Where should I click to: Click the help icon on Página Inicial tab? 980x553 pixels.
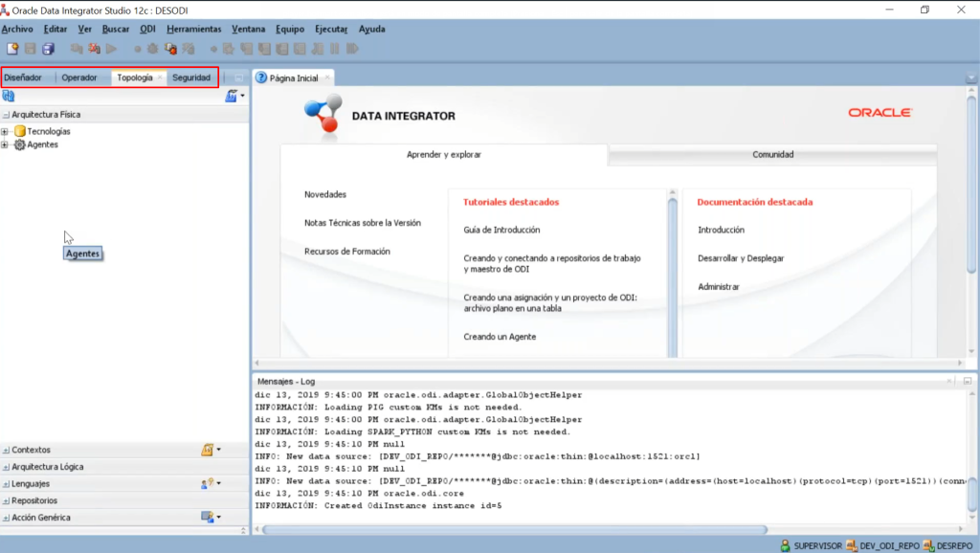pyautogui.click(x=261, y=77)
